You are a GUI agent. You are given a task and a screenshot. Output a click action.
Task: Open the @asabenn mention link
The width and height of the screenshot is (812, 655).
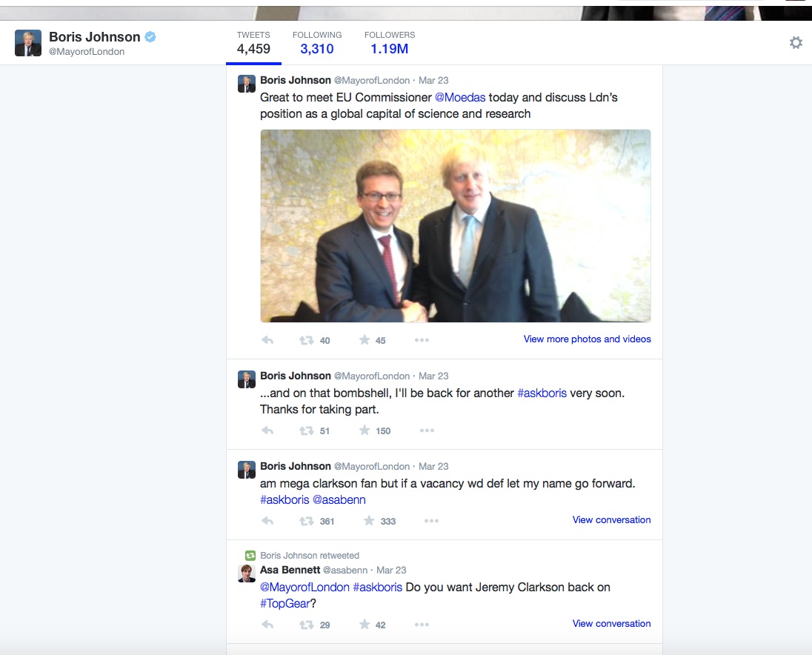(339, 499)
